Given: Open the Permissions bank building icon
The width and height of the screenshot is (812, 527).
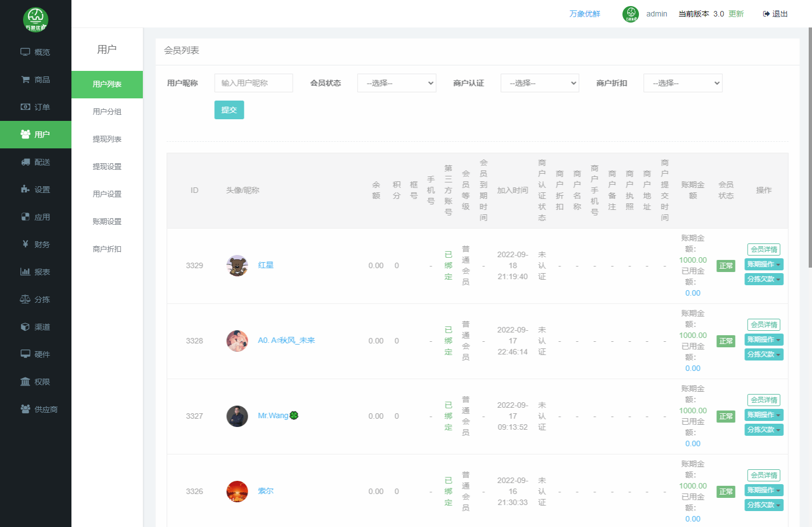Looking at the screenshot, I should click(x=25, y=382).
